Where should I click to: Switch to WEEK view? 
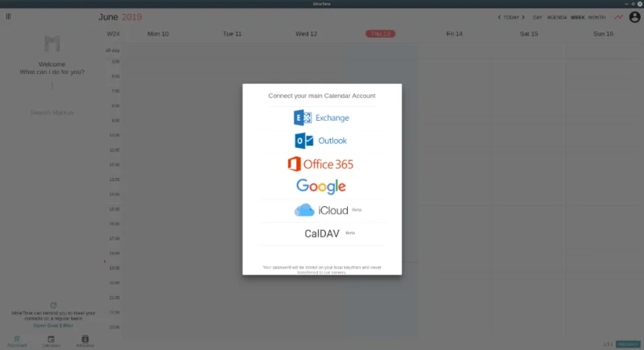pos(577,17)
